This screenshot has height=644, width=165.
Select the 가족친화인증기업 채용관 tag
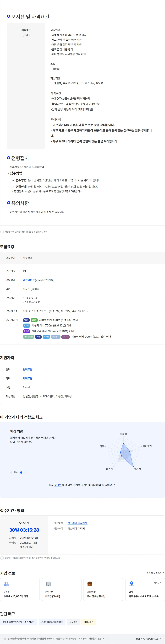click(x=52, y=622)
